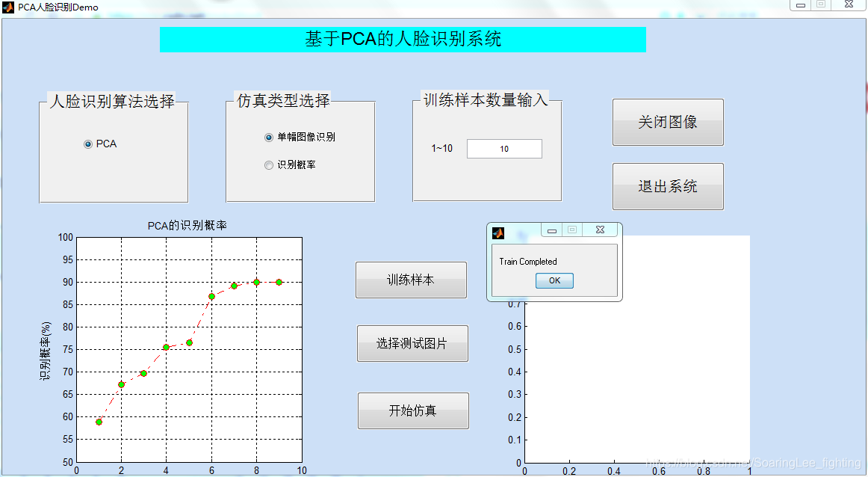868x477 pixels.
Task: Click the 基于PCA的人脸识别系统 title banner
Action: 403,39
